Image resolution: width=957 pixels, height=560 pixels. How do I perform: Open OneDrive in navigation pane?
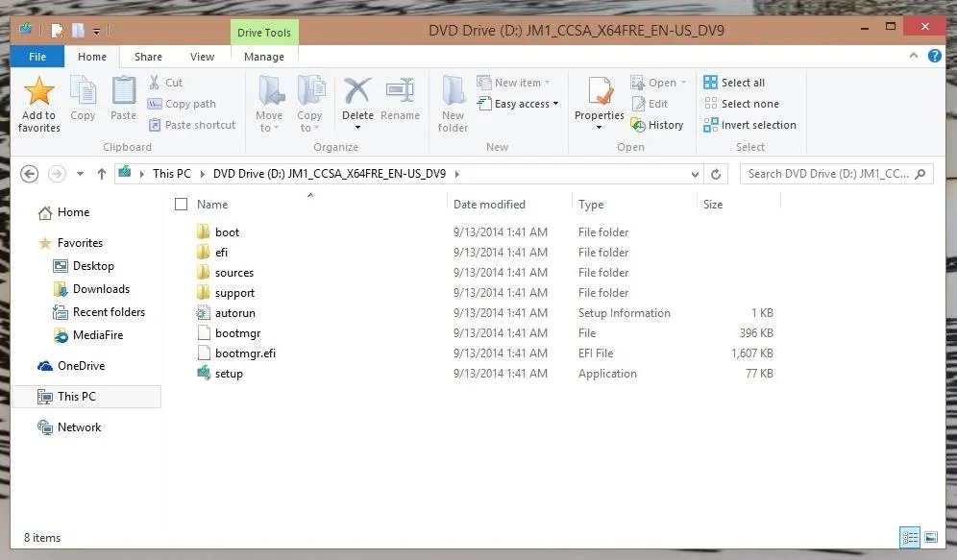[x=71, y=366]
